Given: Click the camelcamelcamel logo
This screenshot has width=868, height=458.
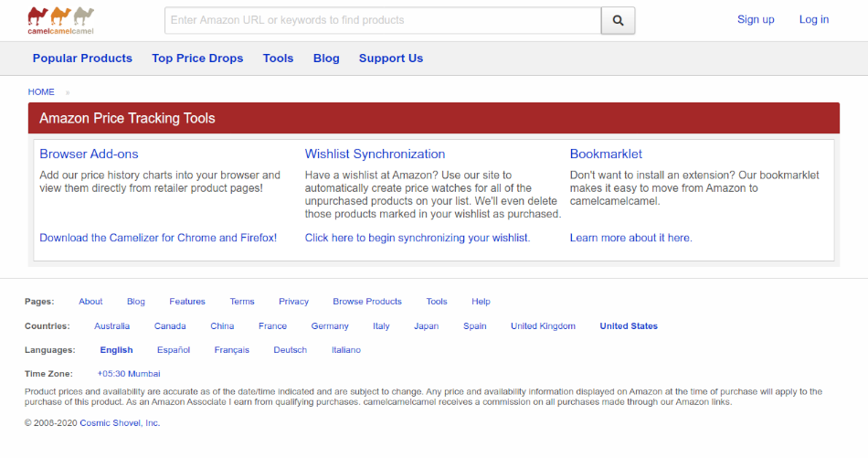Looking at the screenshot, I should coord(61,20).
